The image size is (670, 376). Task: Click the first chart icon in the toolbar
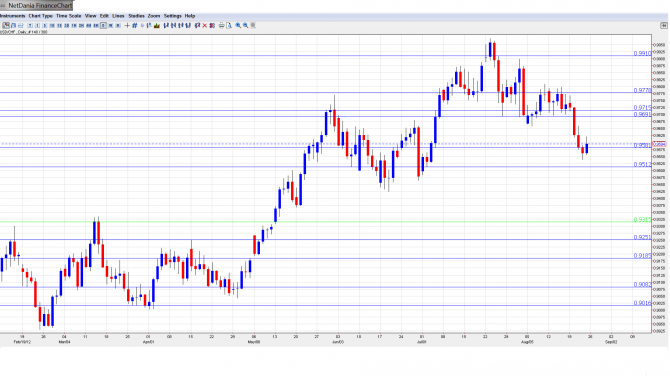point(6,26)
